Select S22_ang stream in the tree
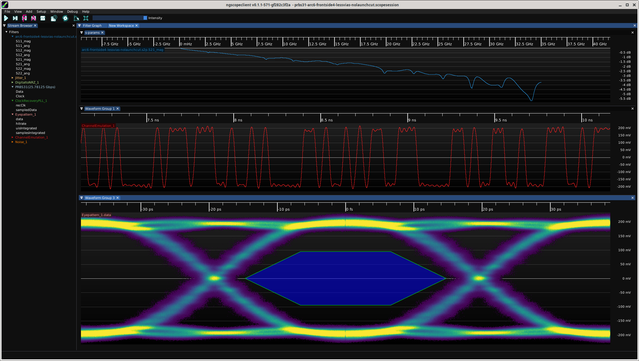Screen dimensions: 639x361 pyautogui.click(x=23, y=73)
